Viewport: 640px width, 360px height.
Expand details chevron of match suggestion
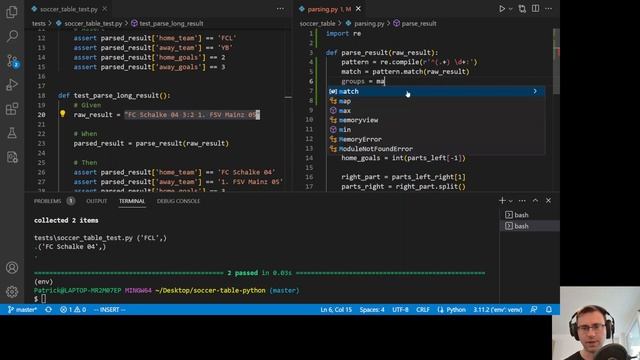pos(535,91)
